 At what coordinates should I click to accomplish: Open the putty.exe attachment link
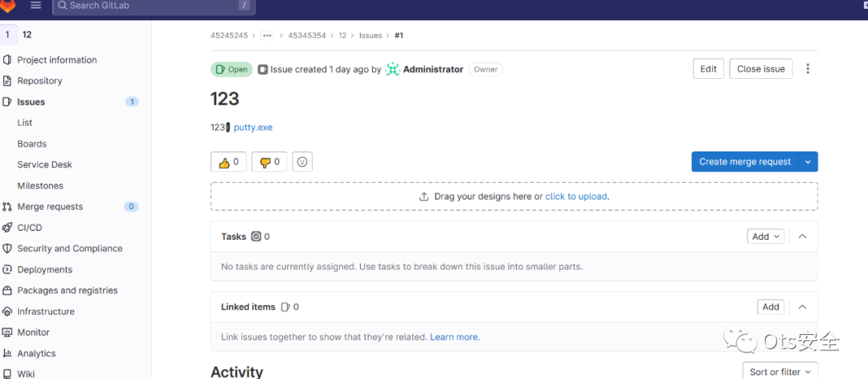[x=253, y=127]
